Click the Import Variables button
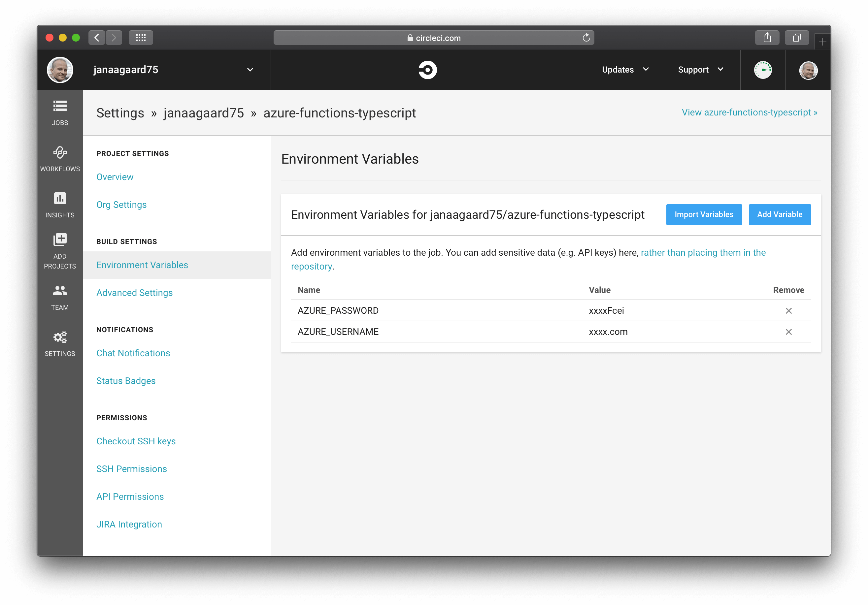The height and width of the screenshot is (605, 868). (704, 214)
